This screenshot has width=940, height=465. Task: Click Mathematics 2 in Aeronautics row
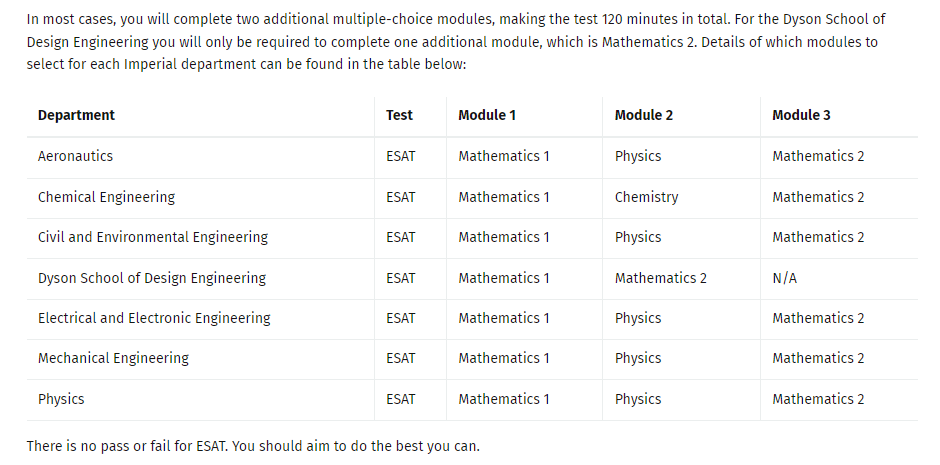(818, 156)
